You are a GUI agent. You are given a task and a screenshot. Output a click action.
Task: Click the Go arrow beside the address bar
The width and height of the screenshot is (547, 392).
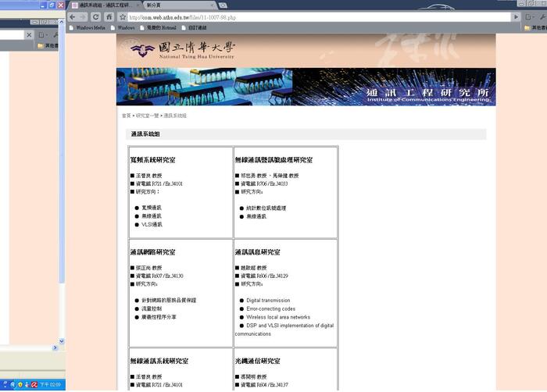click(516, 16)
